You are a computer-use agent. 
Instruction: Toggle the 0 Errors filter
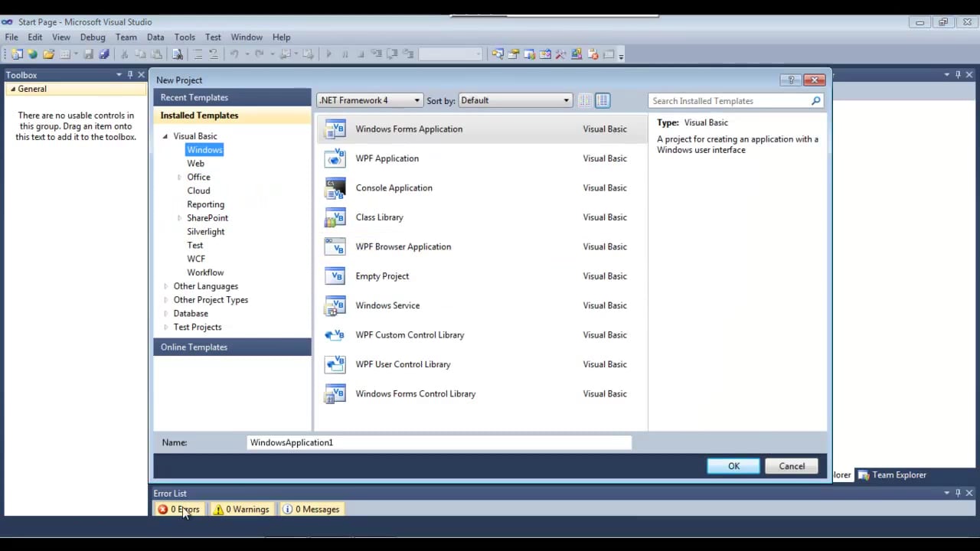[178, 510]
